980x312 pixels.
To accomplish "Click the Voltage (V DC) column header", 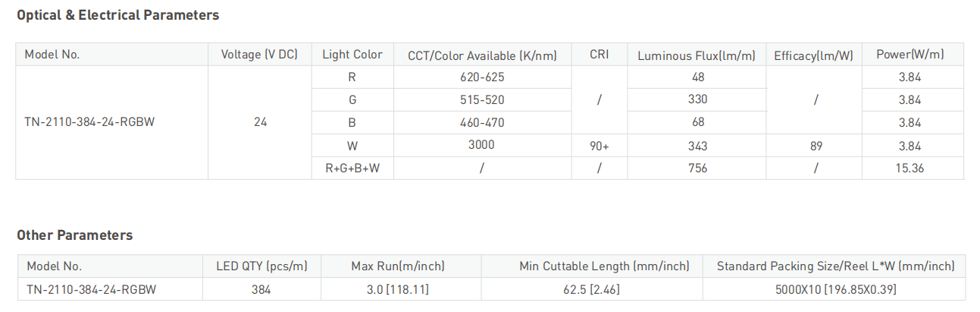I will 259,55.
